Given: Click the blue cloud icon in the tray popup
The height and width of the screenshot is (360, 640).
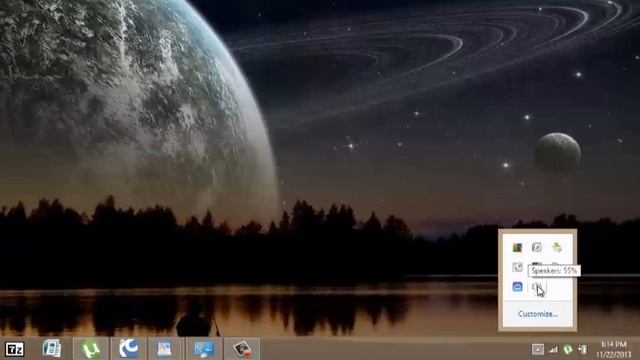Looking at the screenshot, I should (x=517, y=287).
